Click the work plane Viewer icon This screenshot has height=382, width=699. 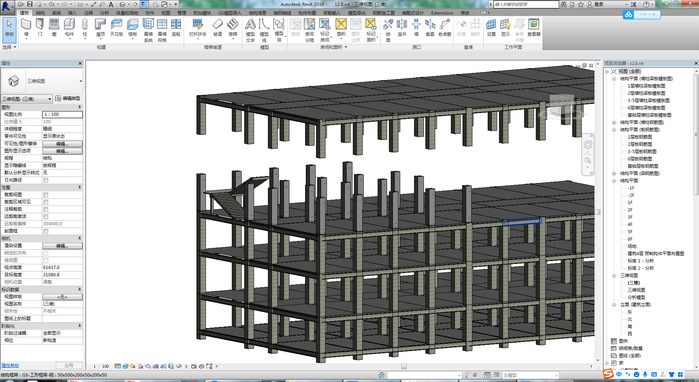coord(534,27)
